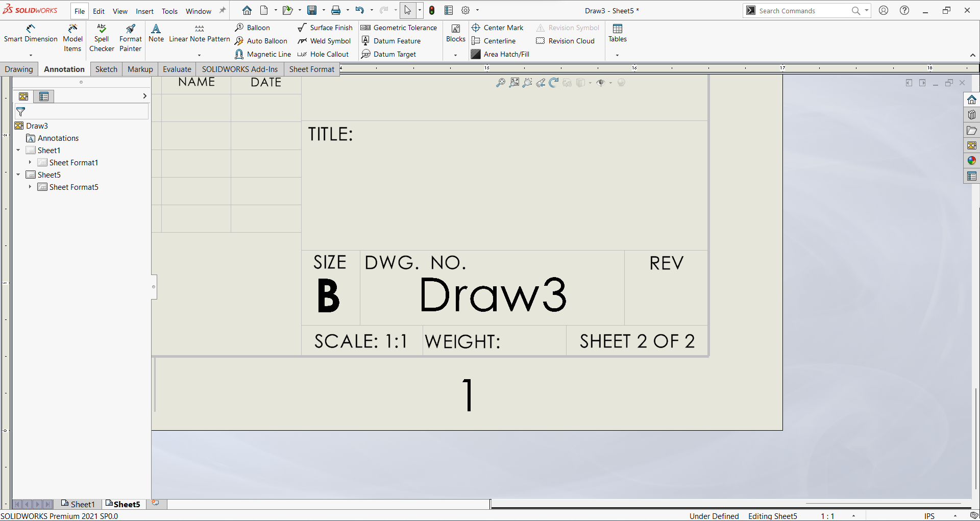
Task: Open the IPS unit system in status bar
Action: click(x=929, y=516)
